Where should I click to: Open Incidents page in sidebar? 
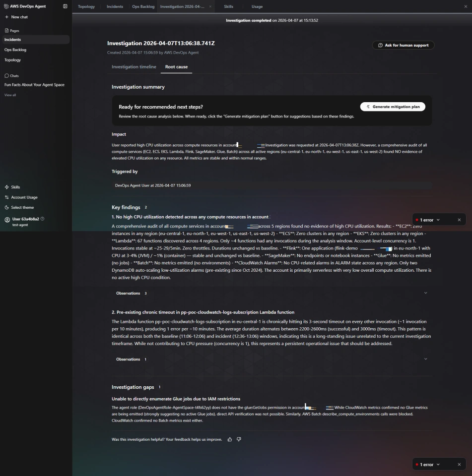point(36,40)
